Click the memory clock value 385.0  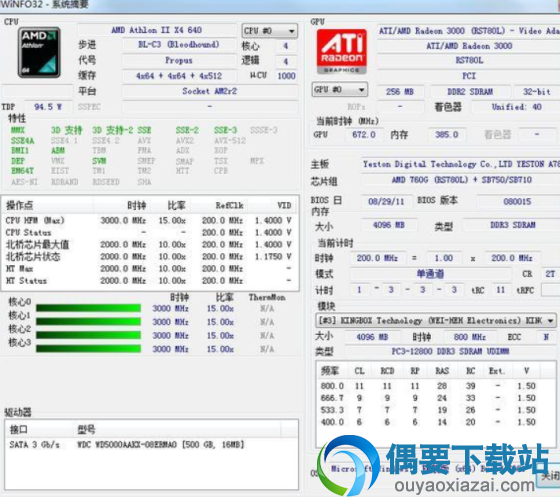pos(446,135)
